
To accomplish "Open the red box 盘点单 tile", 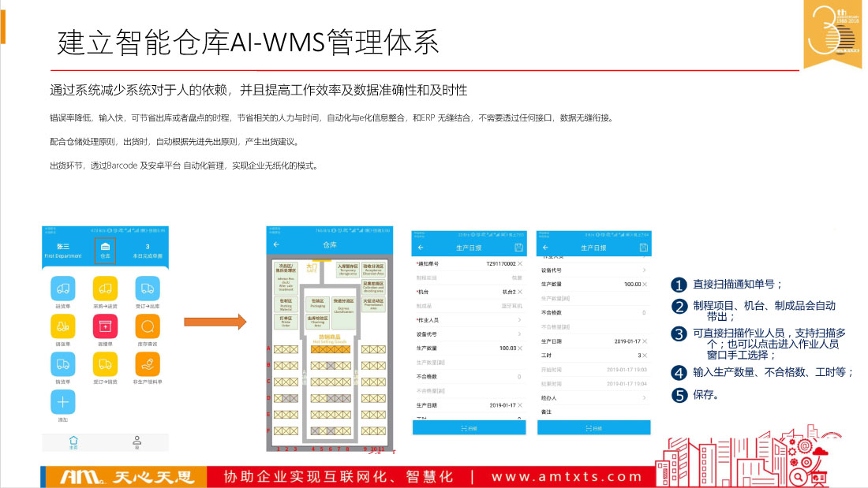I will pos(105,325).
